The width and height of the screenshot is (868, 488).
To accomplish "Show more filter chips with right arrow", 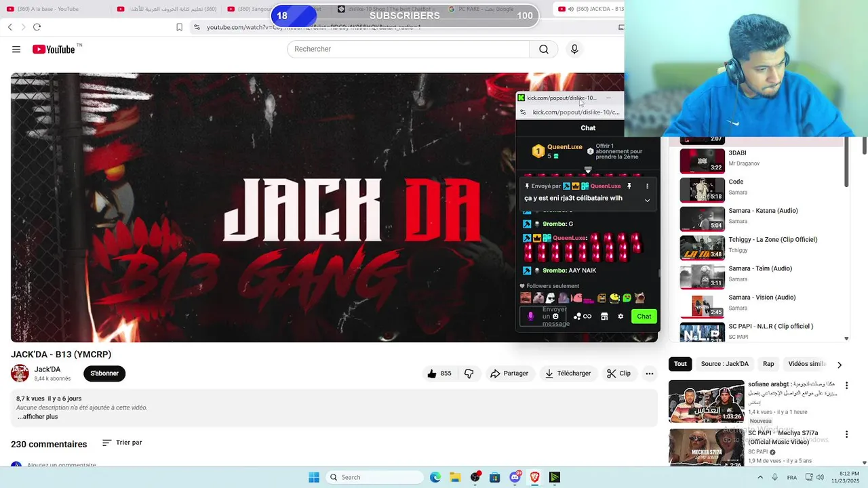I will pos(839,365).
